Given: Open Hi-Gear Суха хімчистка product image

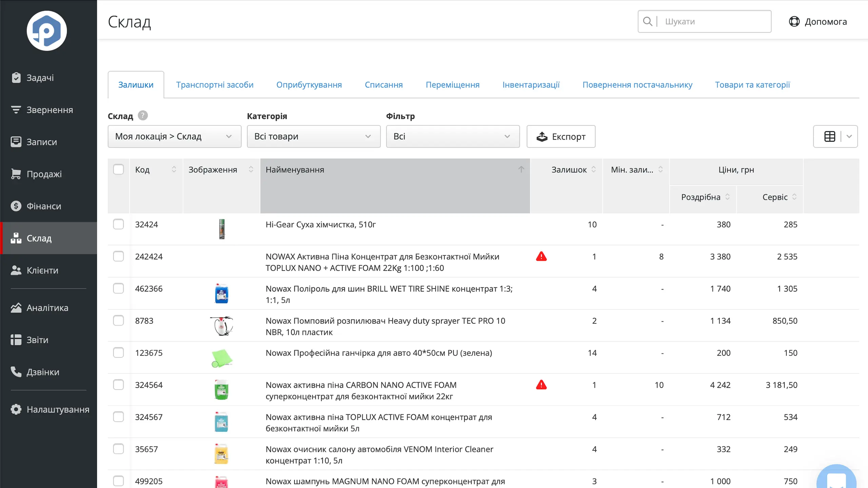Looking at the screenshot, I should [222, 229].
